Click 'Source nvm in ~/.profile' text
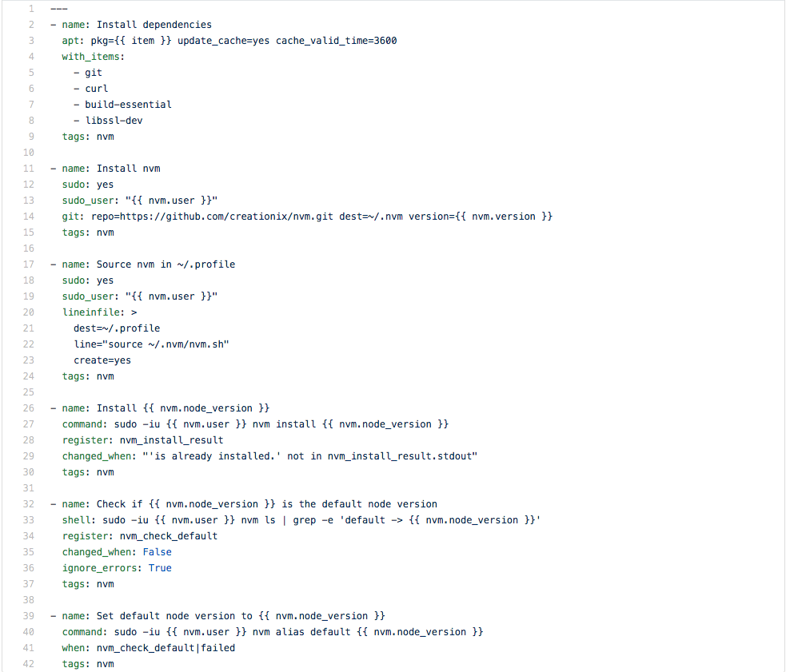 166,264
